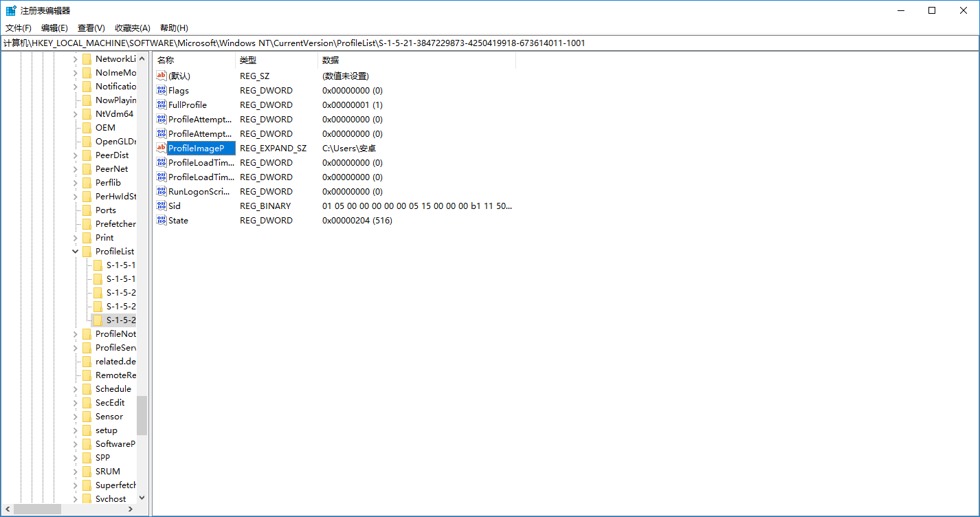980x517 pixels.
Task: Click the registry path address bar
Action: 490,43
